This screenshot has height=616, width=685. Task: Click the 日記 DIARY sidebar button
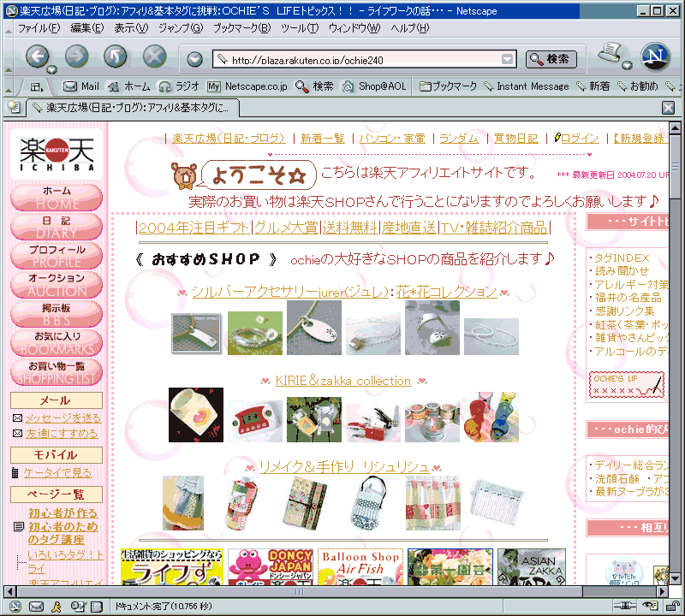point(57,227)
